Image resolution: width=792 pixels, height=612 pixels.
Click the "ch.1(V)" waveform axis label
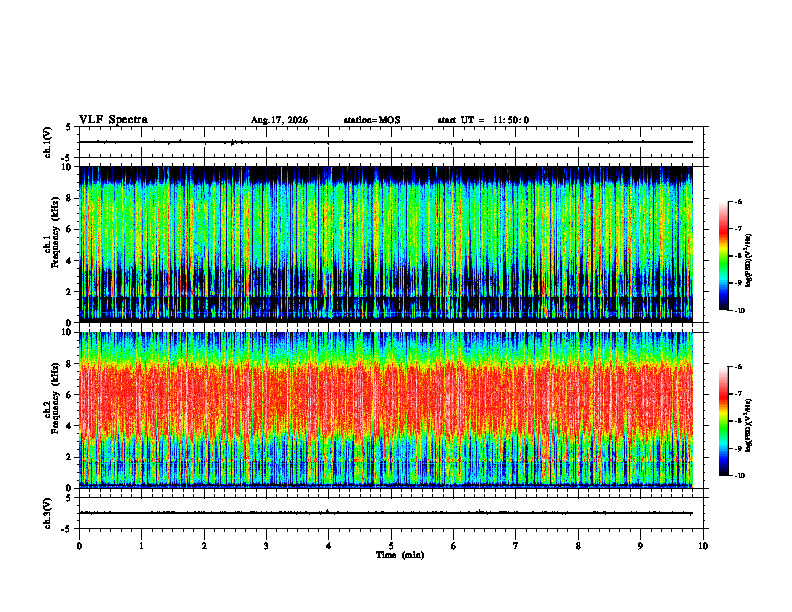point(48,142)
